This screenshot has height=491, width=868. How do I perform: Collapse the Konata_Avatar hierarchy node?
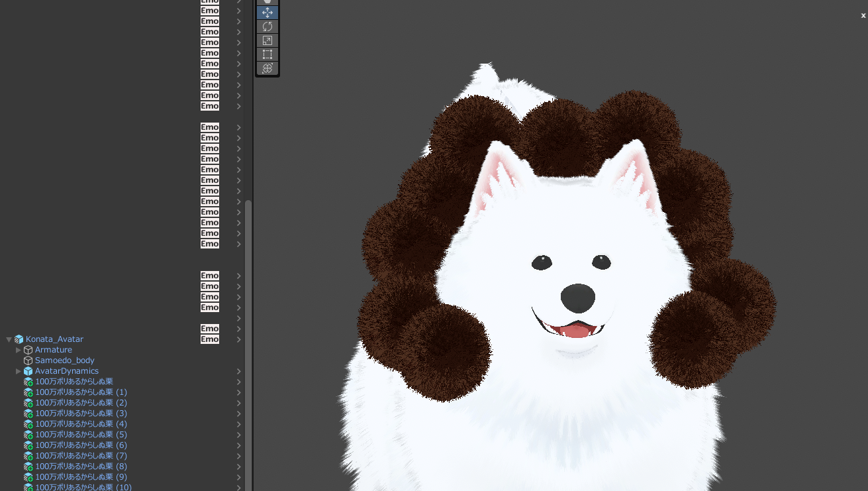click(x=9, y=339)
